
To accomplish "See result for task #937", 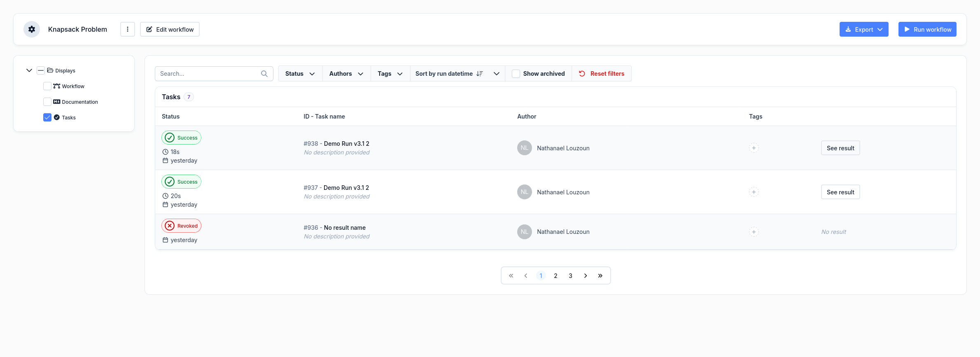I will tap(840, 192).
